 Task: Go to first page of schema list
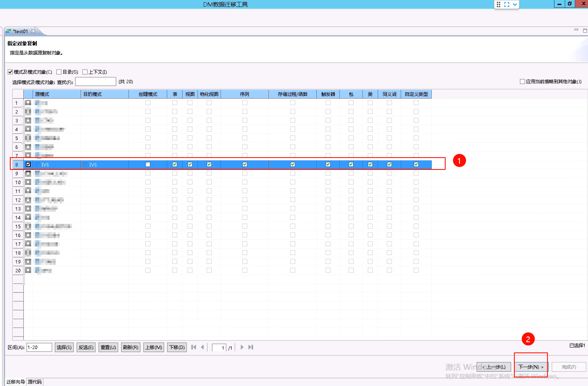[194, 347]
